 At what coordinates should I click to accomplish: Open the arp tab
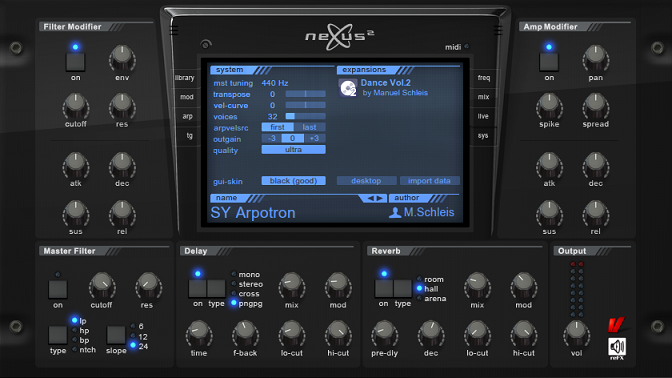188,116
